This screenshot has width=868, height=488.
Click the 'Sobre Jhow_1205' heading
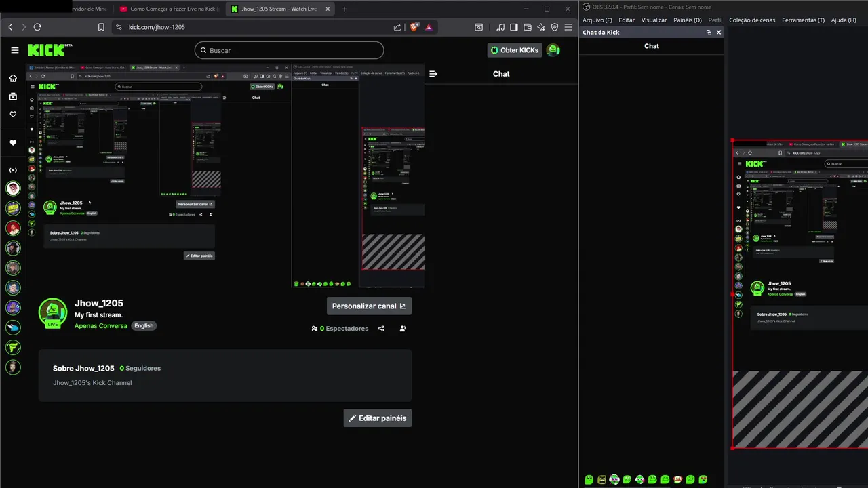(83, 368)
